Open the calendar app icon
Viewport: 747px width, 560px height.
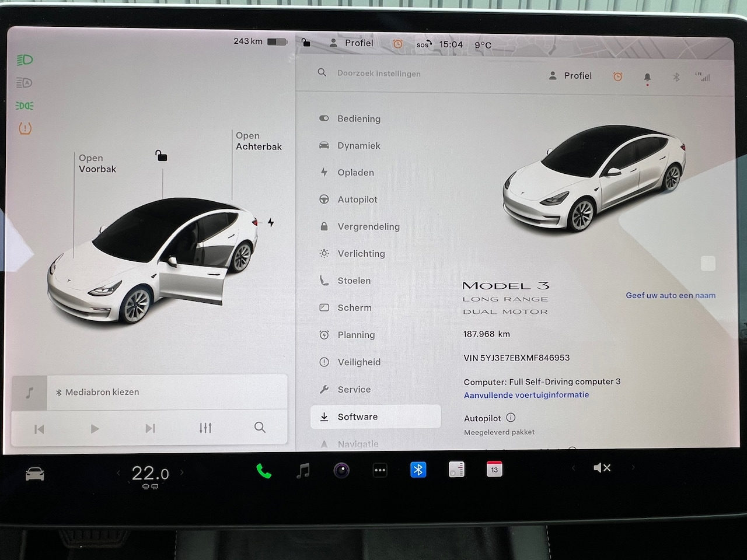494,470
